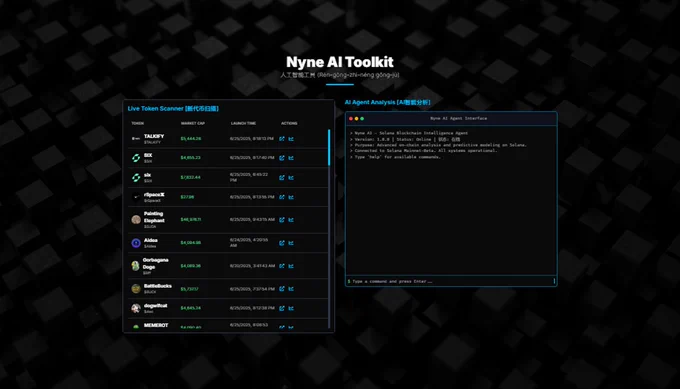Viewport: 680px width, 389px height.
Task: Click yellow dot on agent window
Action: pos(356,118)
